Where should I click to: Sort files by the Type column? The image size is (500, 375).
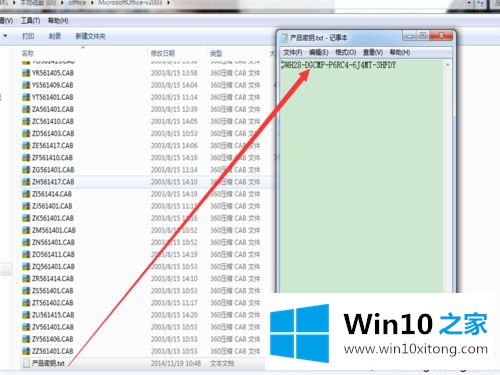tap(216, 53)
